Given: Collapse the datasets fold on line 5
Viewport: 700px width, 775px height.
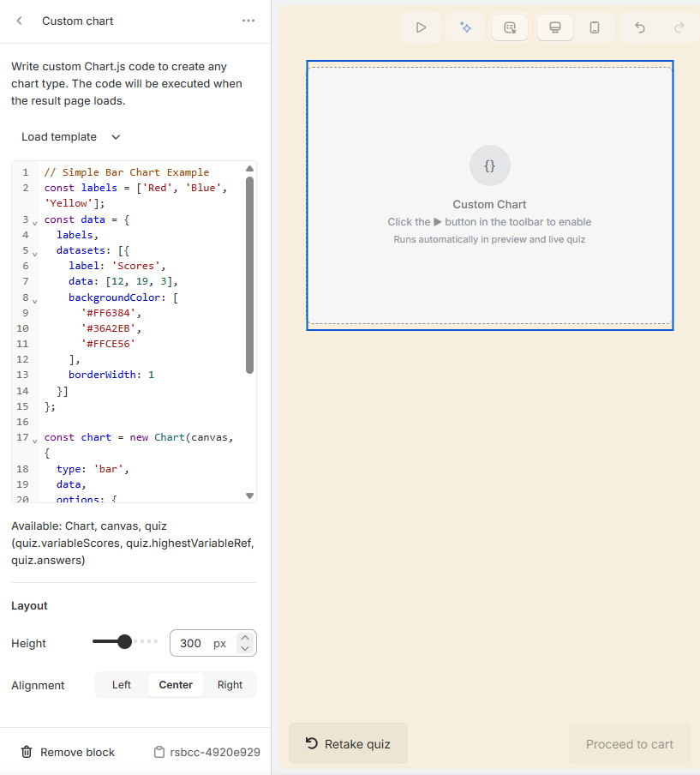Looking at the screenshot, I should click(x=33, y=252).
